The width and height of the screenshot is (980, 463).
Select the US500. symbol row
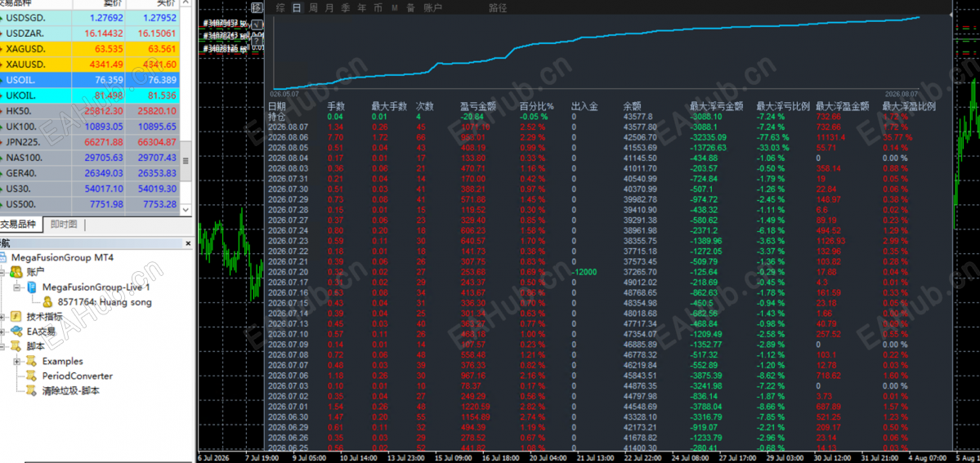click(90, 204)
